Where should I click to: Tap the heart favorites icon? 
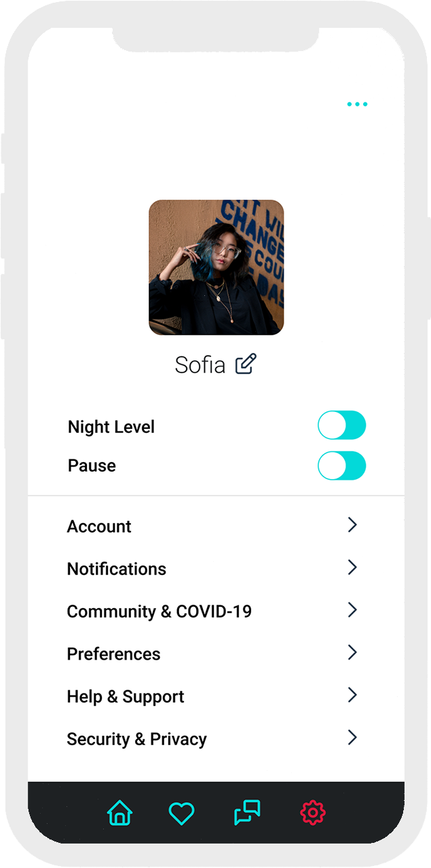(x=181, y=813)
